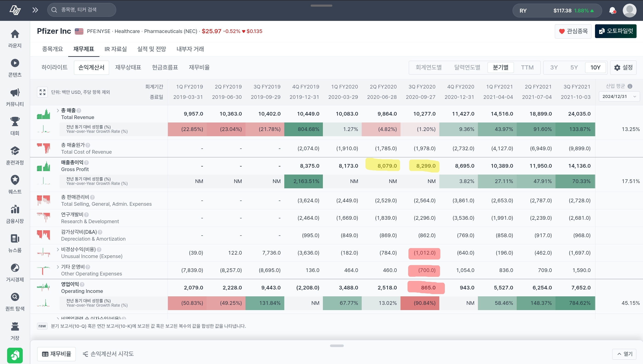Open the 커뮤니티 megaphone icon
Image resolution: width=643 pixels, height=364 pixels.
[x=15, y=92]
